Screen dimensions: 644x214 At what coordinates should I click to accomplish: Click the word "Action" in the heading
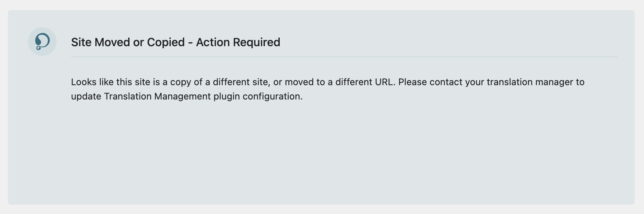[x=213, y=42]
